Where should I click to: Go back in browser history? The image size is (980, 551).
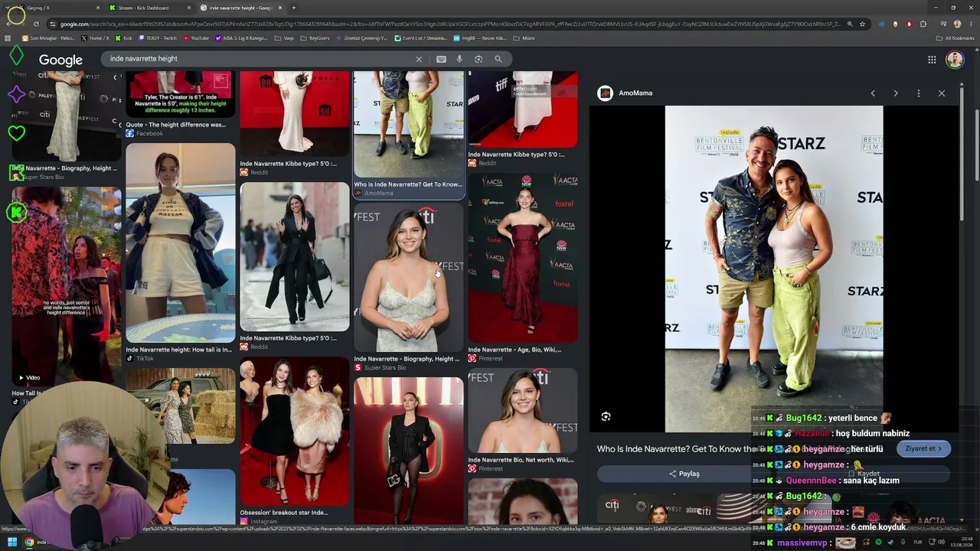point(8,24)
